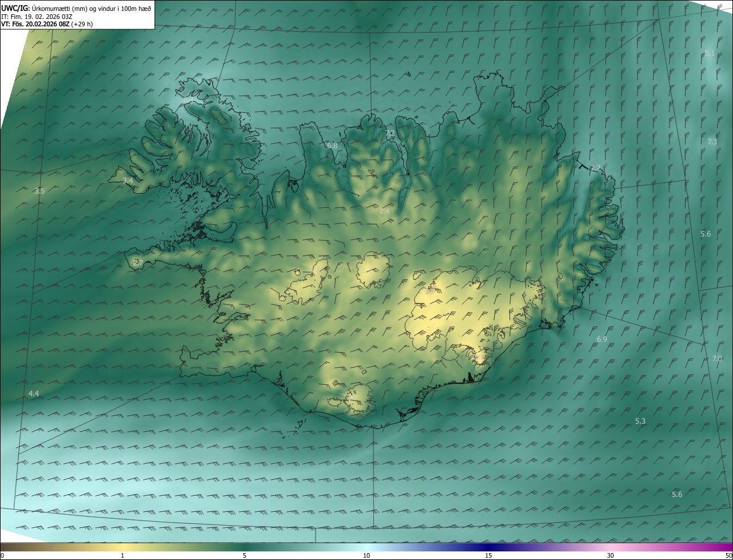
Task: Click the 'VT: Fös. 20.02.2026 08Z (+29 h)' line
Action: click(x=47, y=24)
